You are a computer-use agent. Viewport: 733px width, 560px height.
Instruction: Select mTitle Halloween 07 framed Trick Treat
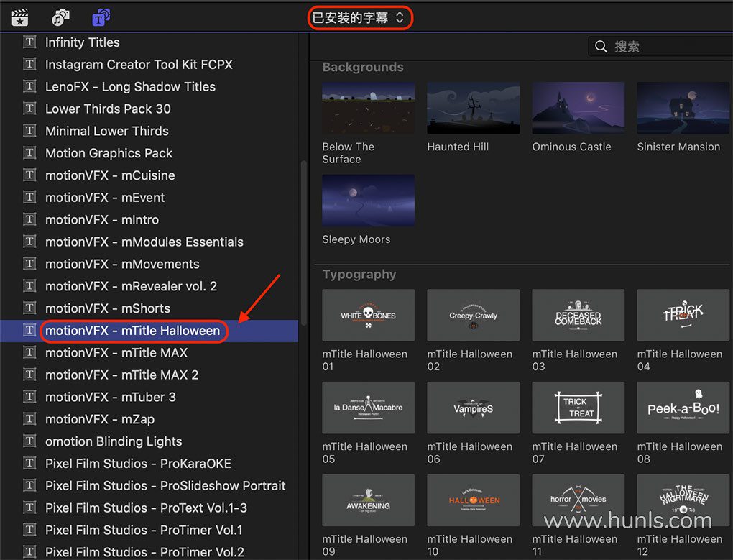pos(578,408)
